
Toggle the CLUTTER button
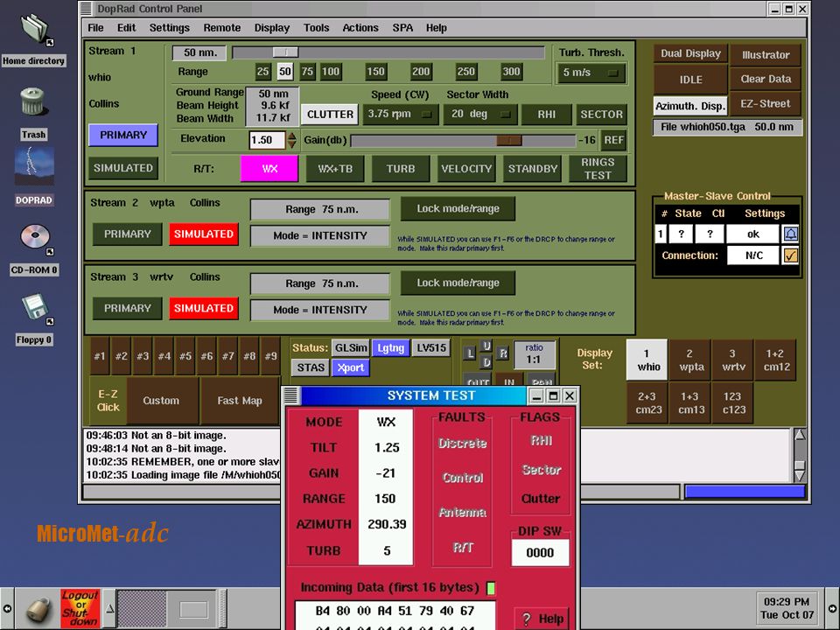tap(330, 114)
